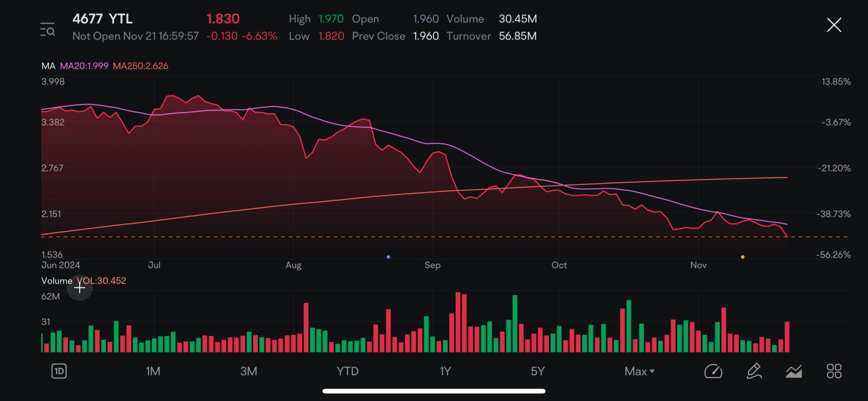
Task: Switch to the 5Y time range
Action: pos(538,371)
